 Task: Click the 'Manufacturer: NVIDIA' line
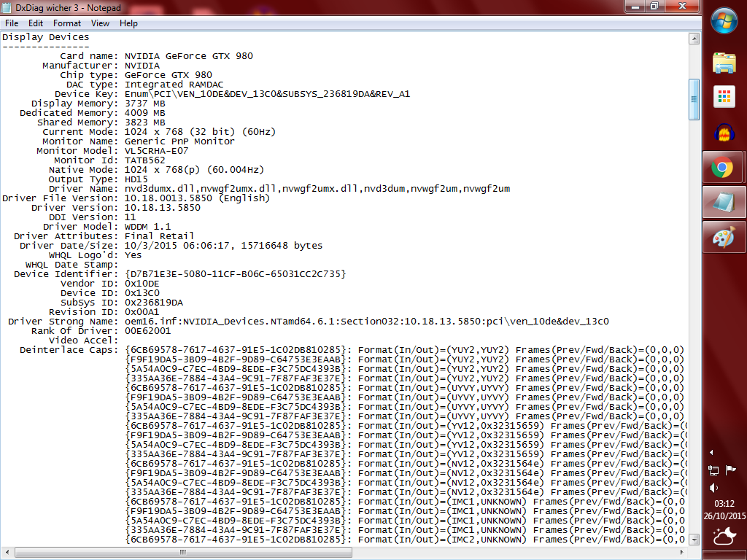(x=101, y=66)
